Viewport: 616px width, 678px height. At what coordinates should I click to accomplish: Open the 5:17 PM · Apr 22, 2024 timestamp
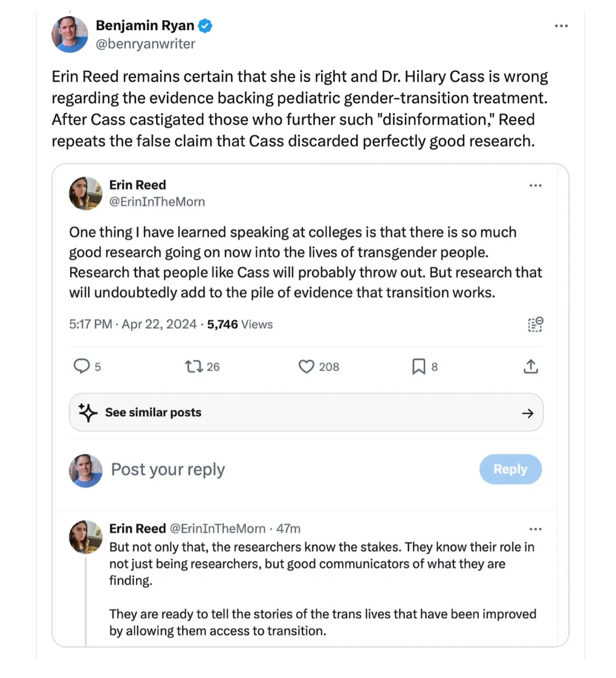(x=133, y=324)
